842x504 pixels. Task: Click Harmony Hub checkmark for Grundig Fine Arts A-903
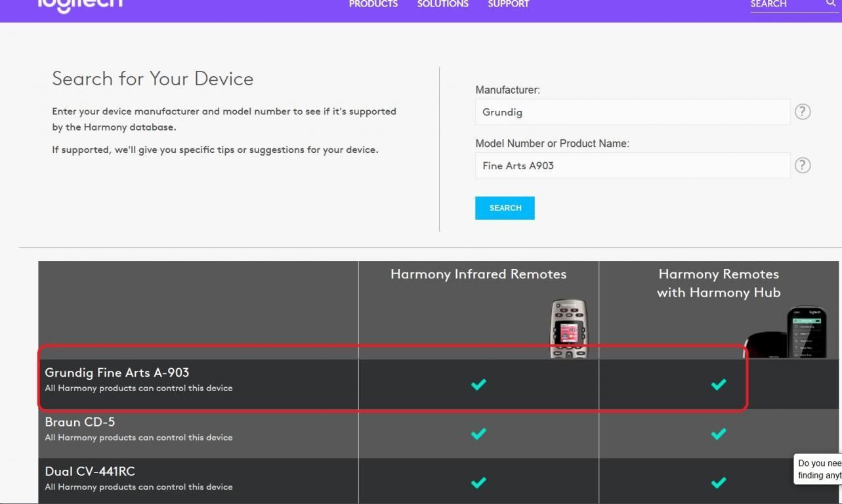pos(719,384)
